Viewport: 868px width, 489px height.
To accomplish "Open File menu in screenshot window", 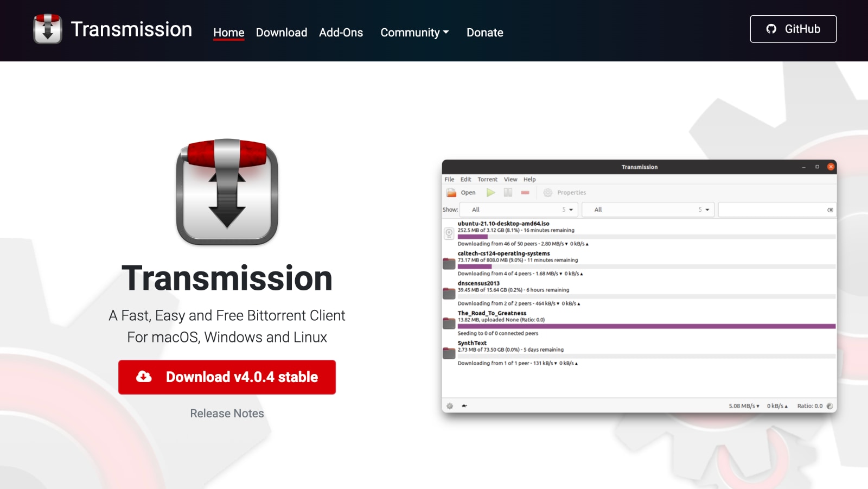I will click(449, 180).
